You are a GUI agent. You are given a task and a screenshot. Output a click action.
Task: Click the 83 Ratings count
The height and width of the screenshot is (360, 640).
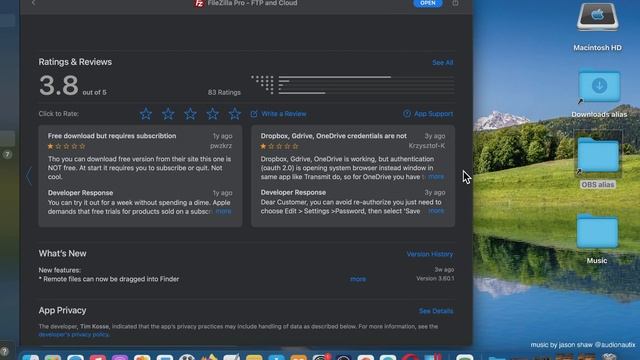click(x=224, y=93)
